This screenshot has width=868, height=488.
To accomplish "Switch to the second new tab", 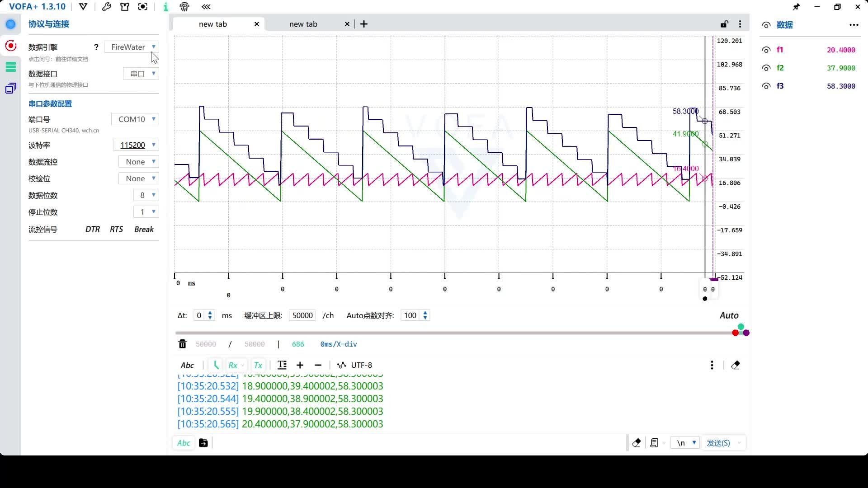I will [x=303, y=24].
